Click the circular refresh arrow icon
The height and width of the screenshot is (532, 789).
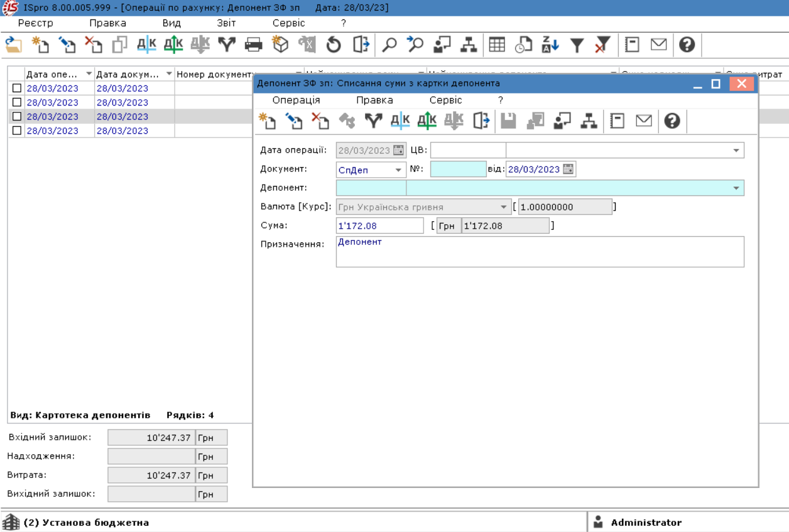point(334,45)
